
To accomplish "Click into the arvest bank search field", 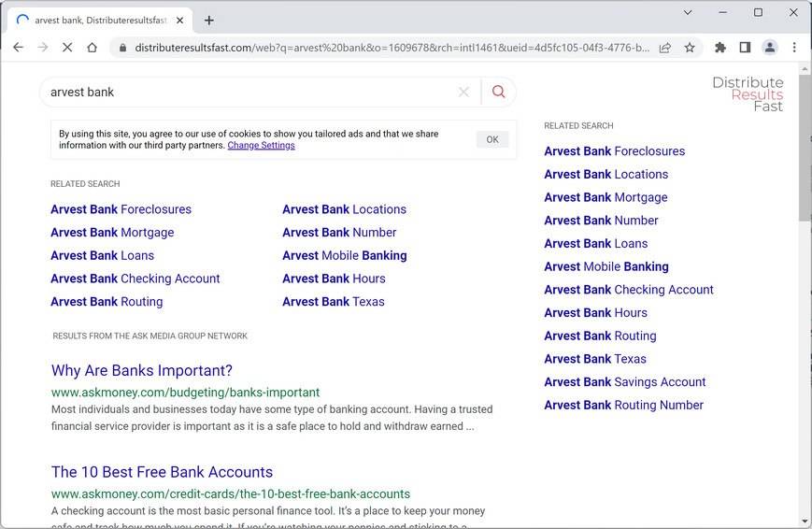I will 252,92.
